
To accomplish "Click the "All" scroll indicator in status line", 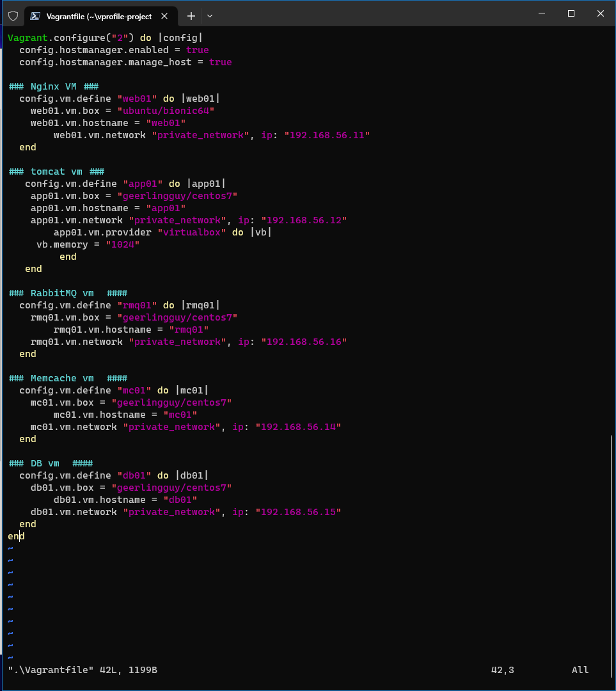I will pyautogui.click(x=580, y=670).
